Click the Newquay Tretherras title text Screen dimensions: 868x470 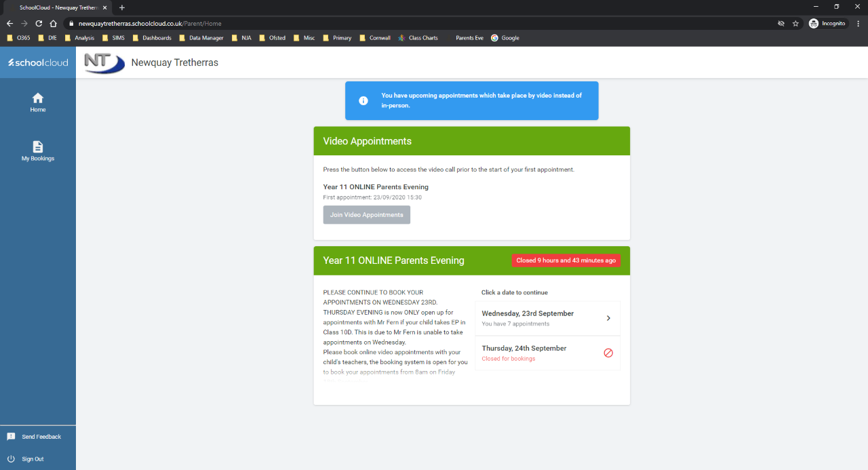point(175,62)
